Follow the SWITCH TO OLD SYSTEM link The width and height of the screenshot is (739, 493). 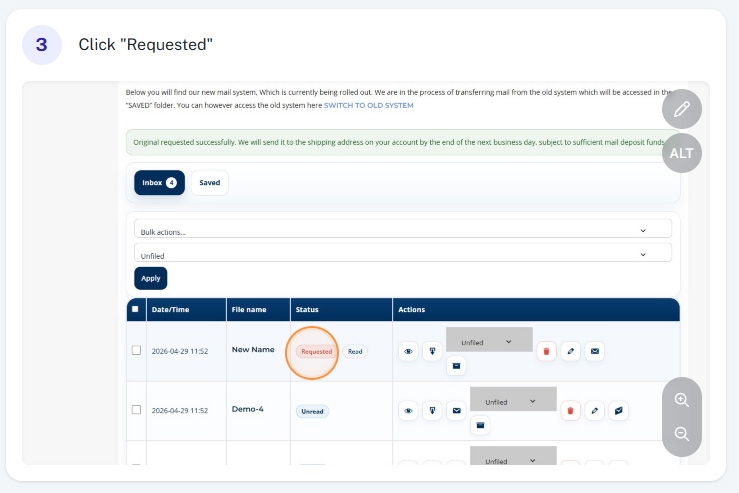(x=369, y=106)
